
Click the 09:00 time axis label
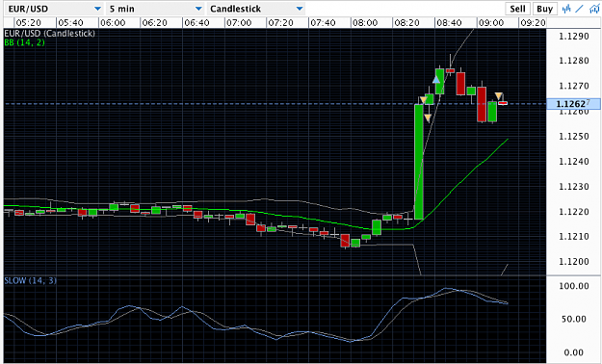point(490,23)
